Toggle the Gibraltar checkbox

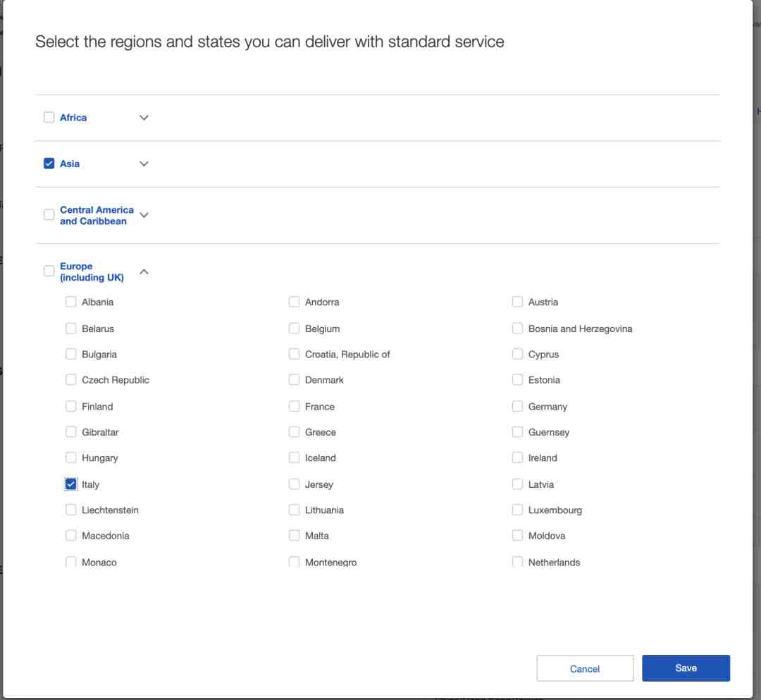71,432
